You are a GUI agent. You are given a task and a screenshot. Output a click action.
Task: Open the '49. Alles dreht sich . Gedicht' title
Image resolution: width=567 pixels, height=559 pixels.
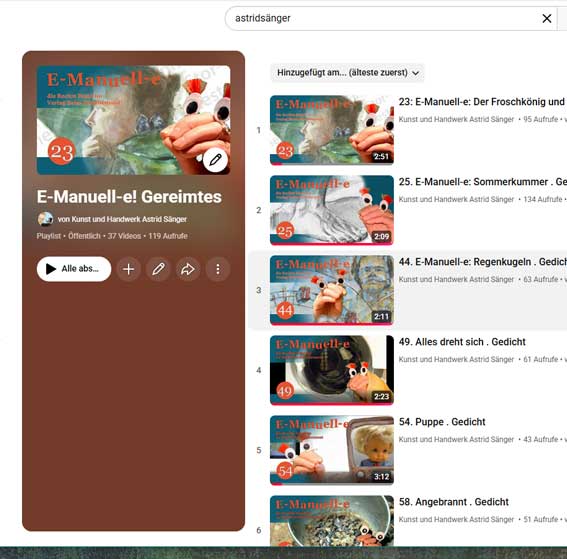[x=462, y=342]
